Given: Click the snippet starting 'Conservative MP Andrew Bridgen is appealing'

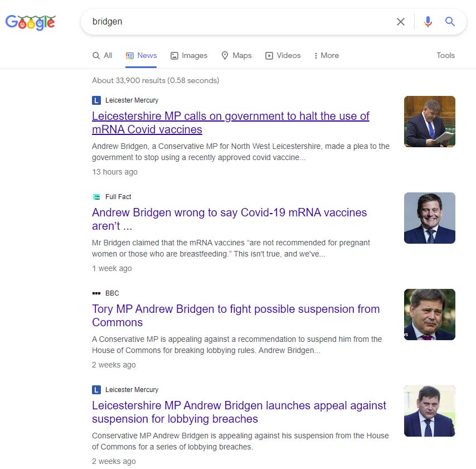Looking at the screenshot, I should (x=240, y=441).
